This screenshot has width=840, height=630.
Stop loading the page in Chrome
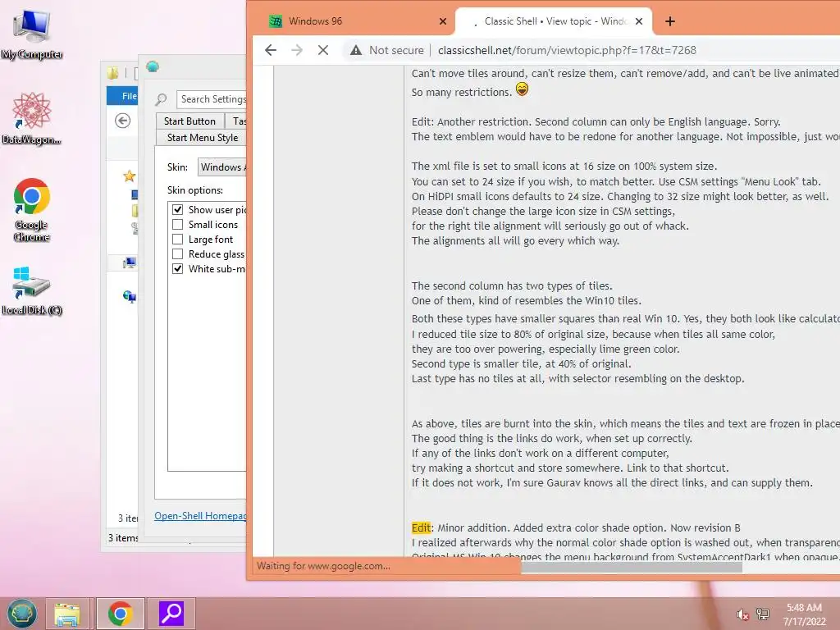[x=323, y=50]
